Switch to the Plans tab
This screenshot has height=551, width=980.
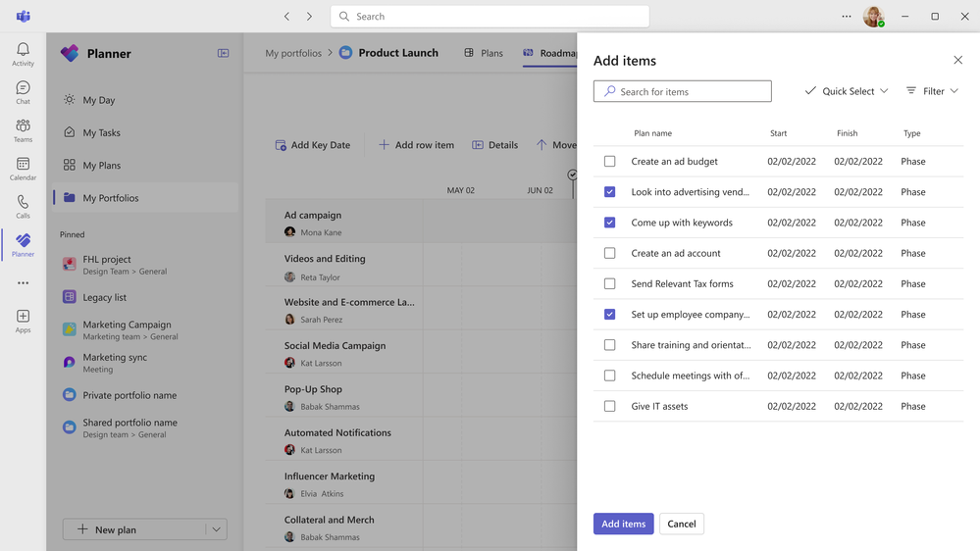484,53
